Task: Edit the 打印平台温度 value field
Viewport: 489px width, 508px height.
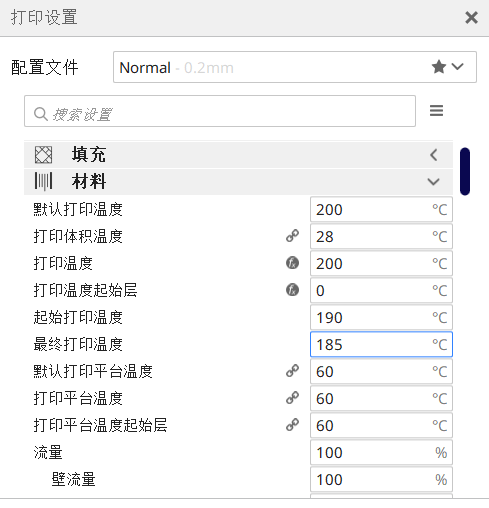Action: [x=381, y=398]
